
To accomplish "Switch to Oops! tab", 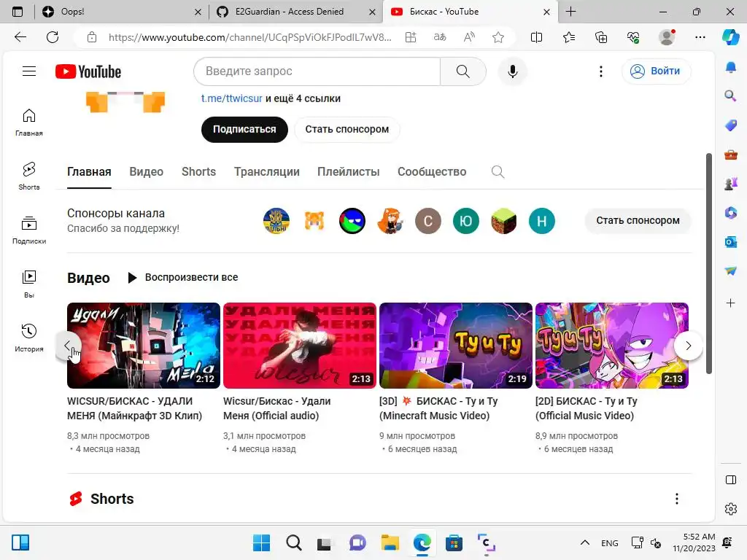I will pos(122,12).
